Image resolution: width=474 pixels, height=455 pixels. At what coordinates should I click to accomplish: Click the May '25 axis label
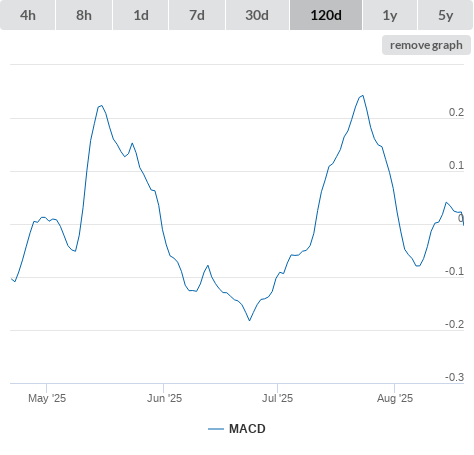tap(47, 398)
